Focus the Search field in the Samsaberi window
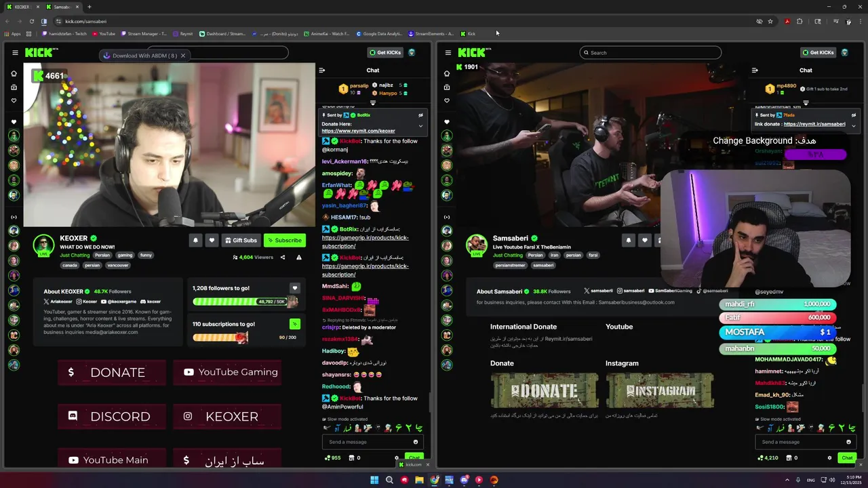Screen dimensions: 868x488 point(650,52)
